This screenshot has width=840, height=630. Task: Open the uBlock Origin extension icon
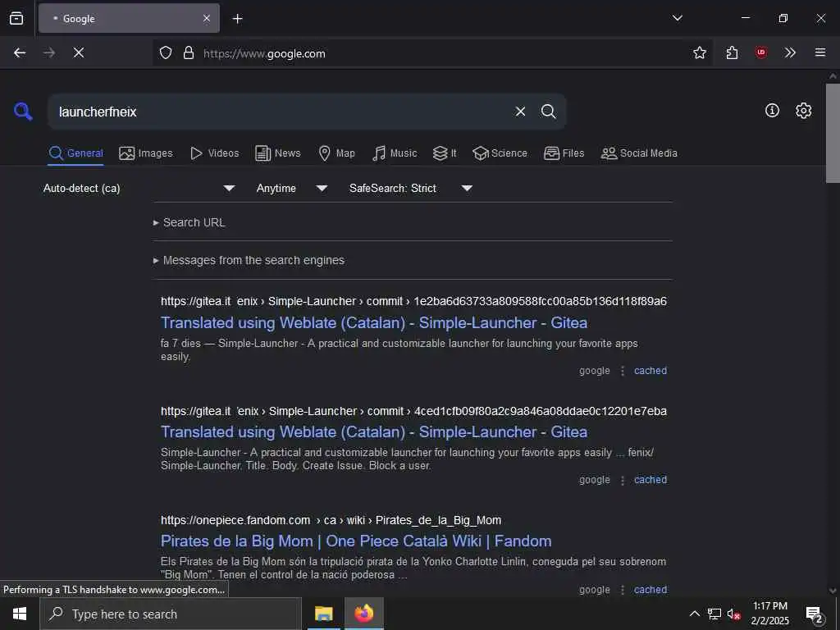[x=760, y=52]
